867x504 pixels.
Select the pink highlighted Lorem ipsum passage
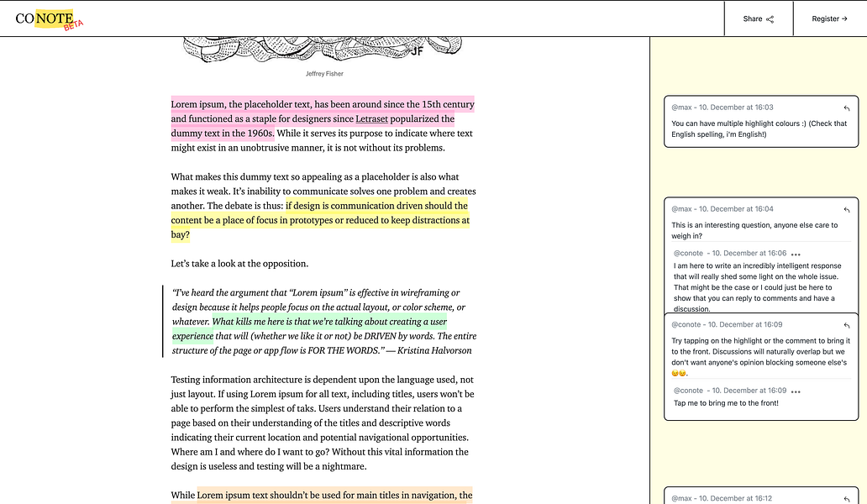[x=323, y=118]
